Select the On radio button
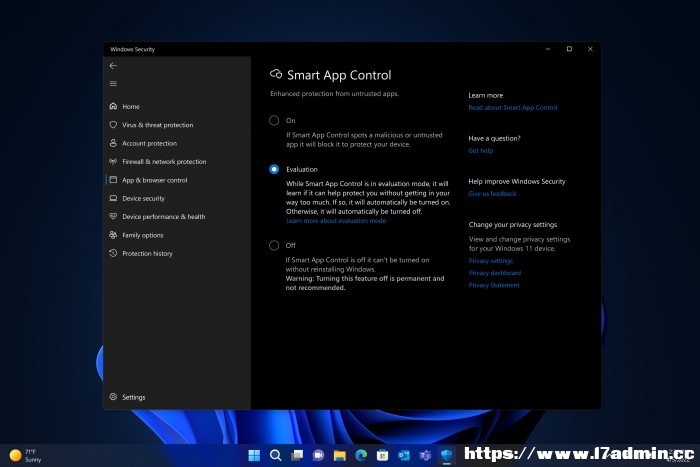The height and width of the screenshot is (467, 700). click(274, 121)
